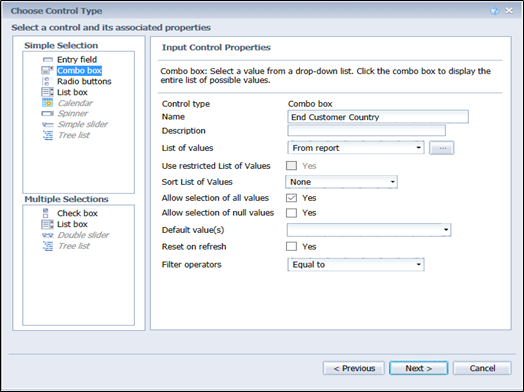Screen dimensions: 524x392
Task: Select the Calendar label
Action: (x=75, y=103)
